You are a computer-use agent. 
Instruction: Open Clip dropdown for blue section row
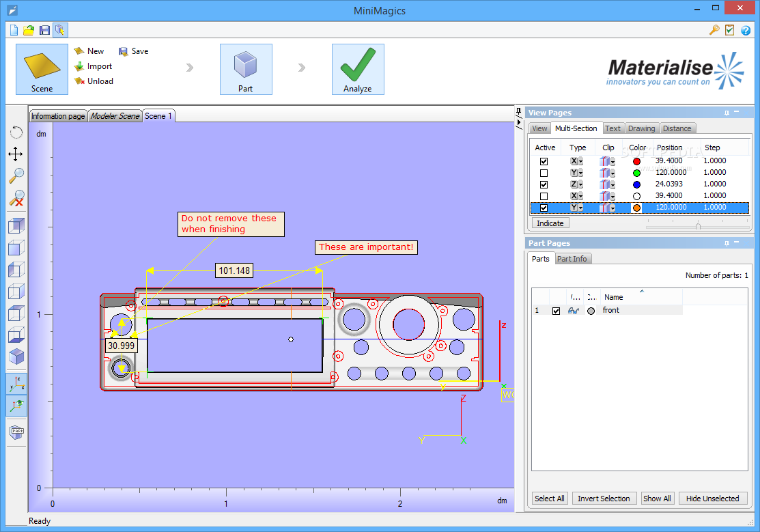[613, 185]
